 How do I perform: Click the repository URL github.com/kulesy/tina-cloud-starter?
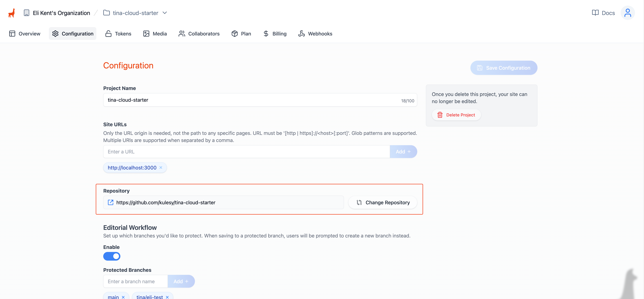[x=166, y=202]
